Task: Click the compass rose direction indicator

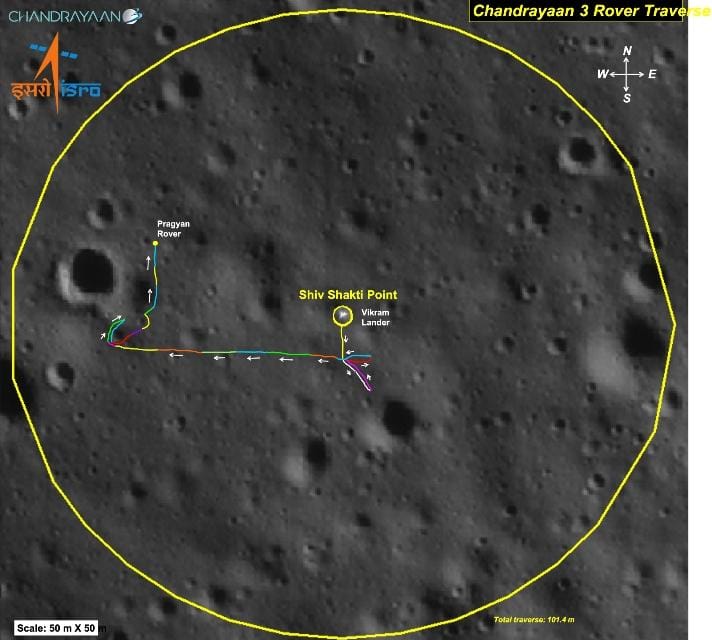Action: pos(627,74)
